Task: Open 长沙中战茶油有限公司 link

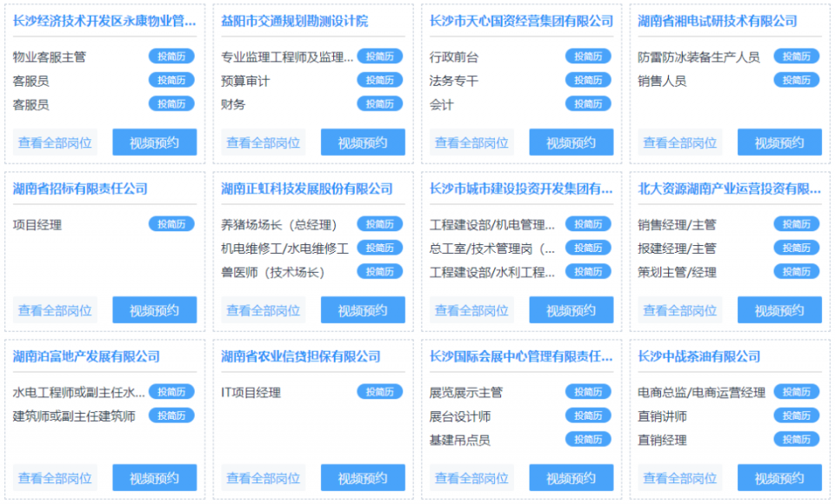Action: (698, 356)
